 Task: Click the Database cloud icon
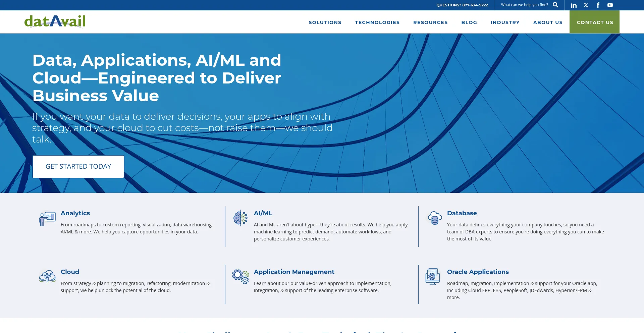[435, 218]
